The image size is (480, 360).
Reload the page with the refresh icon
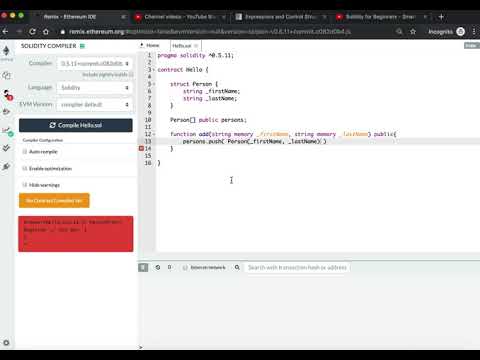[32, 32]
